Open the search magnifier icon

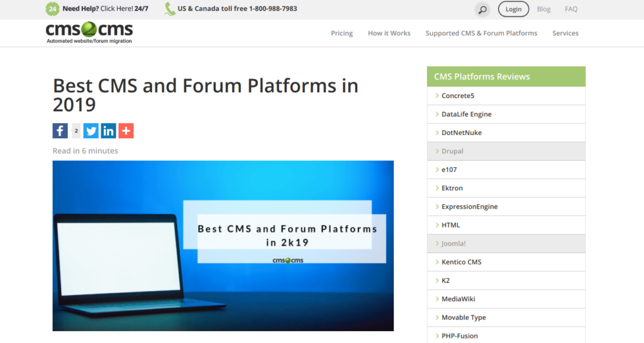[x=482, y=9]
